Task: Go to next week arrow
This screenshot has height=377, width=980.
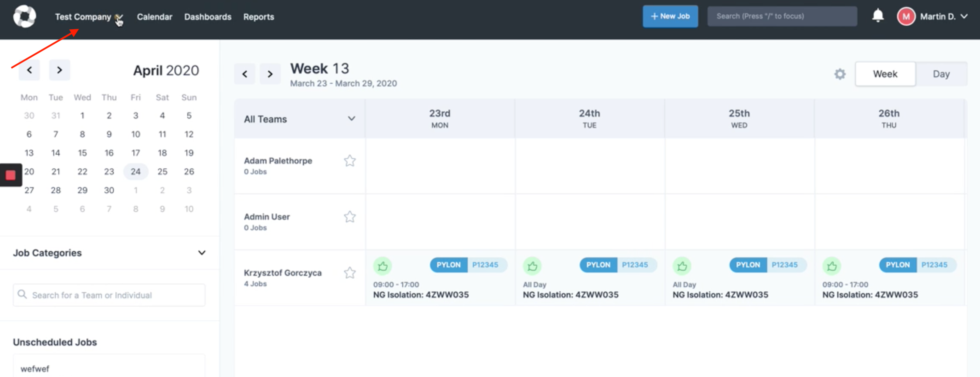Action: click(x=270, y=74)
